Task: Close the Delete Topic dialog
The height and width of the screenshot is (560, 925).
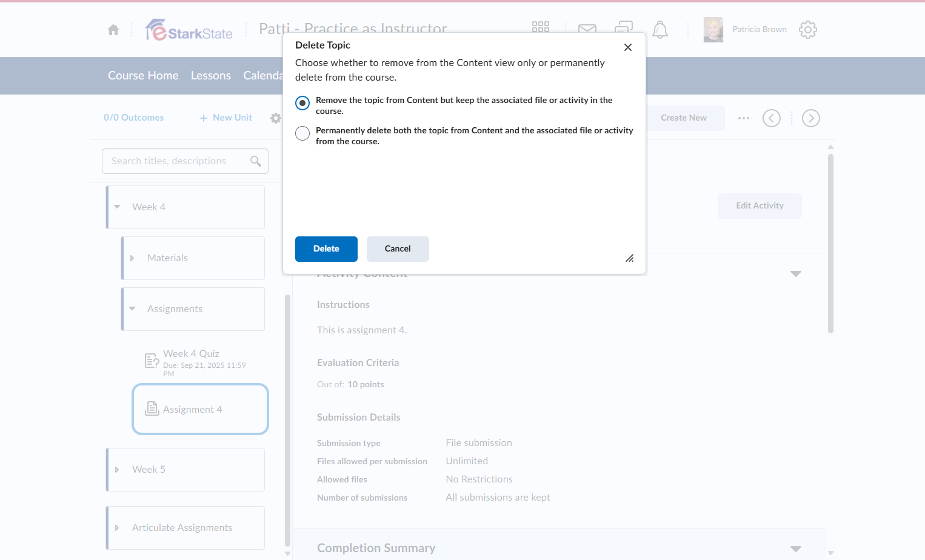Action: pos(628,47)
